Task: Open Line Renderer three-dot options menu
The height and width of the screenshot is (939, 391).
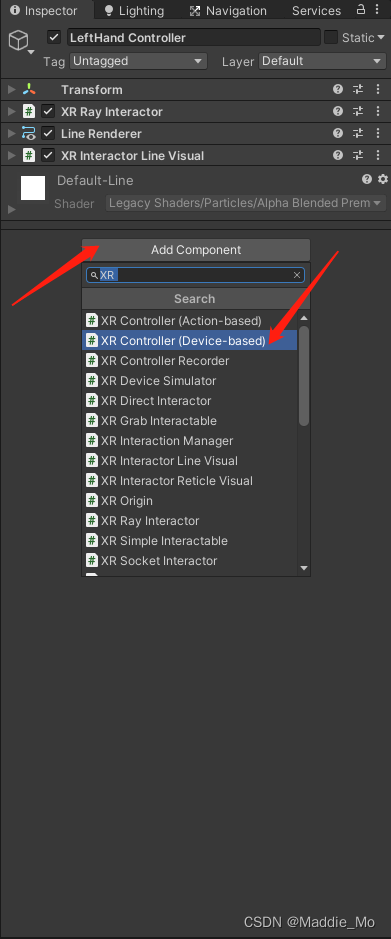Action: [x=378, y=134]
